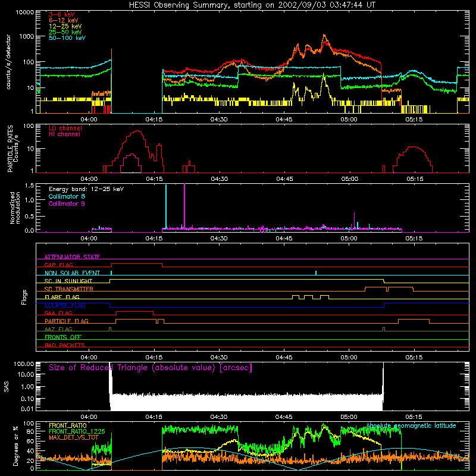Viewport: 476px width, 476px height.
Task: Click the Size of Reduced Triangle caption
Action: pos(151,368)
